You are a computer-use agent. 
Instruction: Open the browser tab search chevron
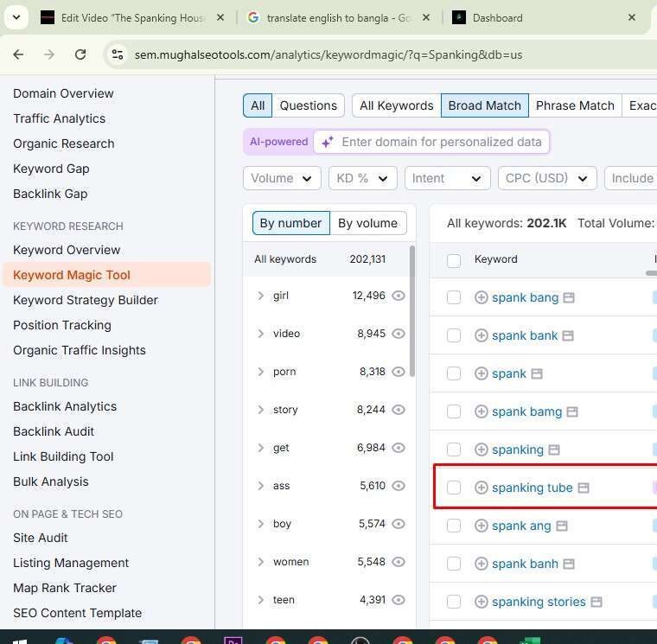coord(16,17)
